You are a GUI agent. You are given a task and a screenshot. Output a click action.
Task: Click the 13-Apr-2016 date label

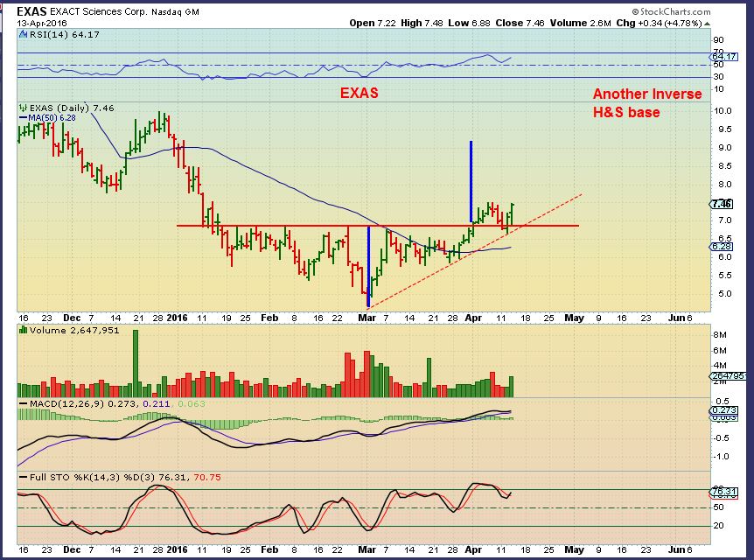(x=42, y=23)
